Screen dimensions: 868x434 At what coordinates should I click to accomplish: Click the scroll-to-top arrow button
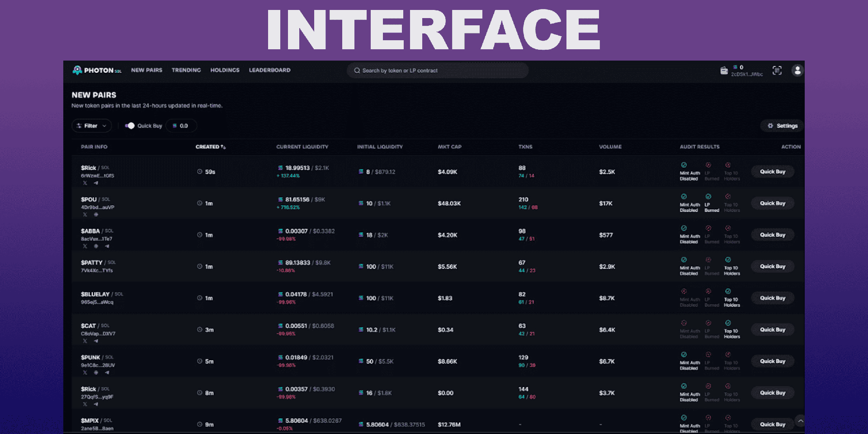(x=800, y=421)
